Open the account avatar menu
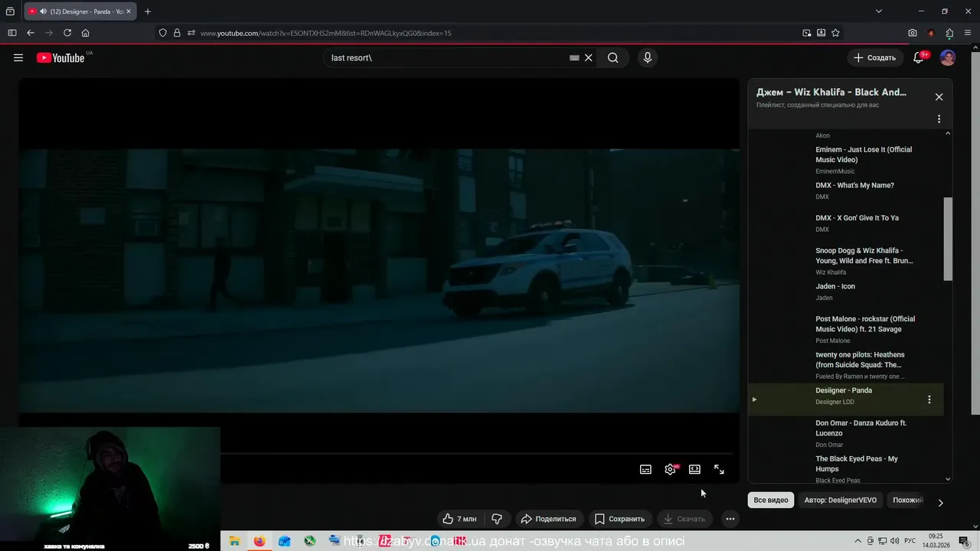 click(x=948, y=57)
